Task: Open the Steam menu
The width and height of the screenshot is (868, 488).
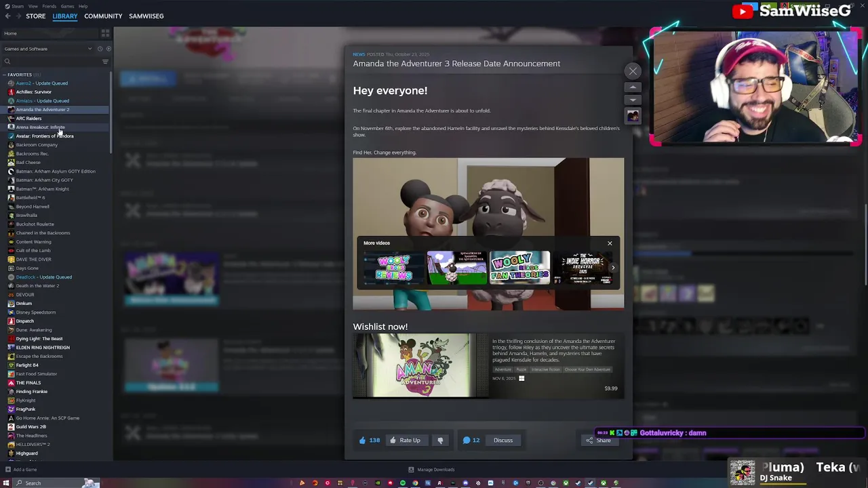Action: (17, 6)
